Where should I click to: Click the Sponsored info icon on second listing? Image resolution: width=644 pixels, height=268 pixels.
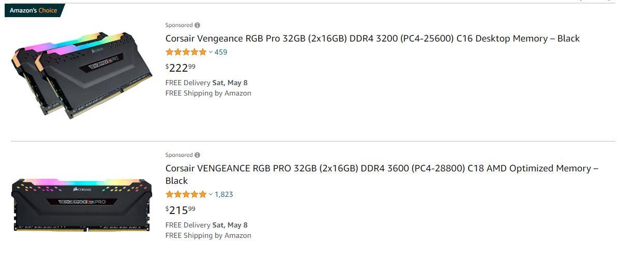[x=198, y=155]
